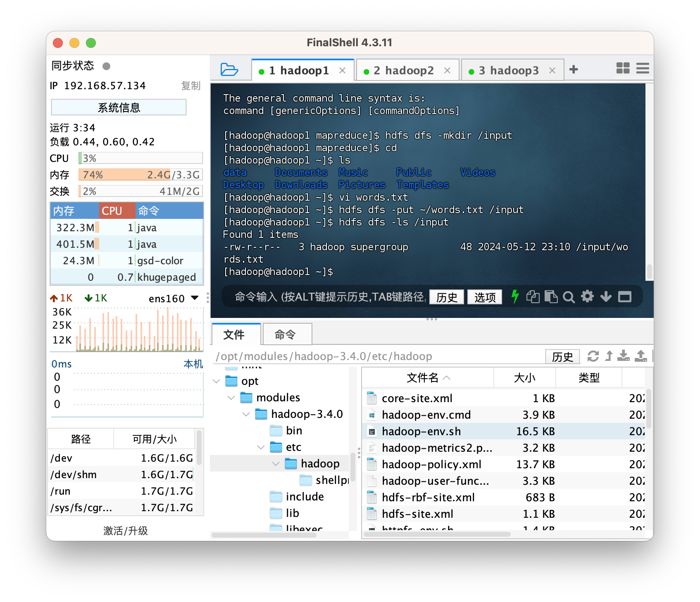Viewport: 700px width, 602px height.
Task: Sort processes by 内存 column
Action: pos(74,211)
